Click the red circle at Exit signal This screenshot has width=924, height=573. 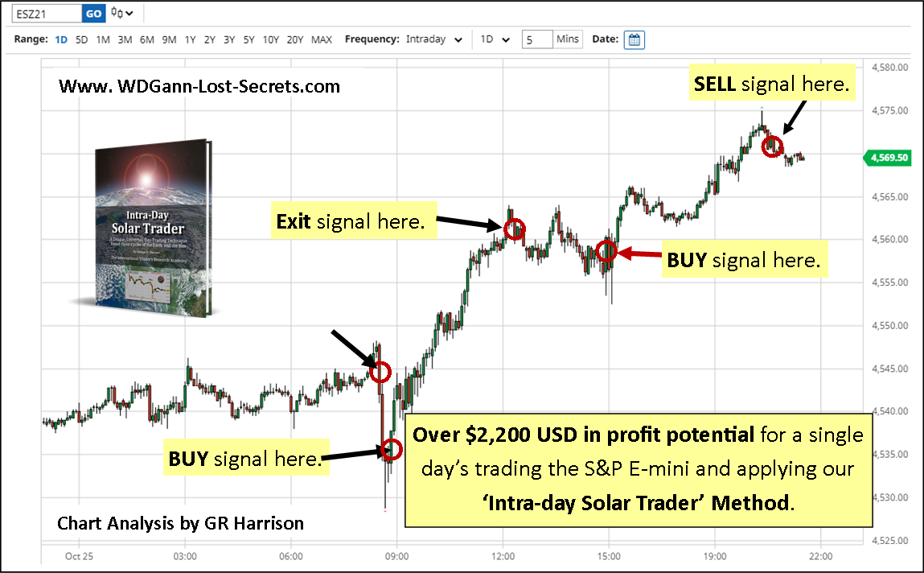pyautogui.click(x=515, y=229)
